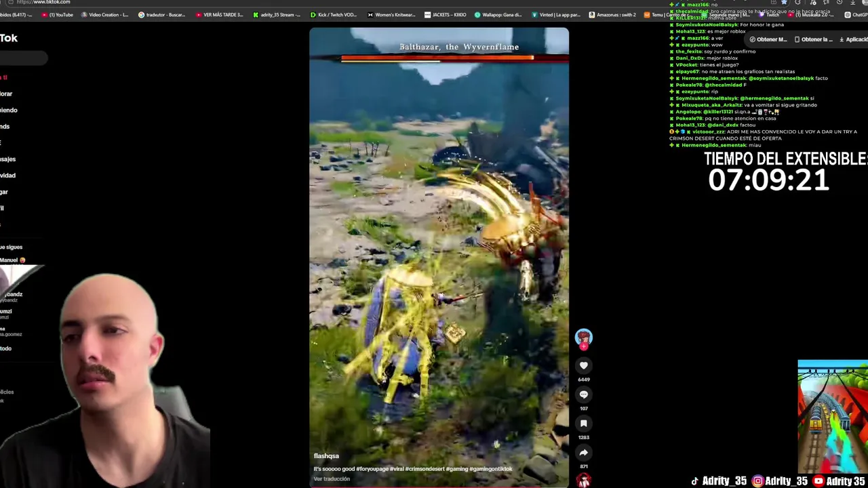The image size is (868, 488).
Task: Seek on the video progress bar
Action: 439,486
